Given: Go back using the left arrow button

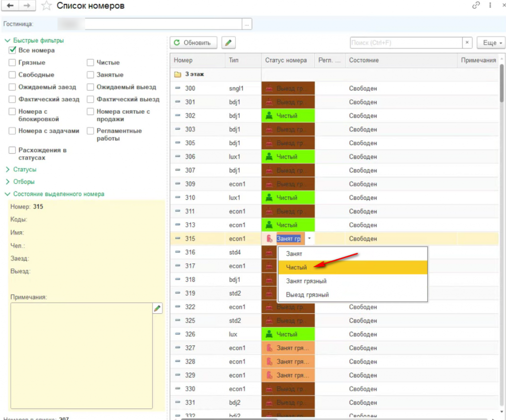Looking at the screenshot, I should pos(10,5).
